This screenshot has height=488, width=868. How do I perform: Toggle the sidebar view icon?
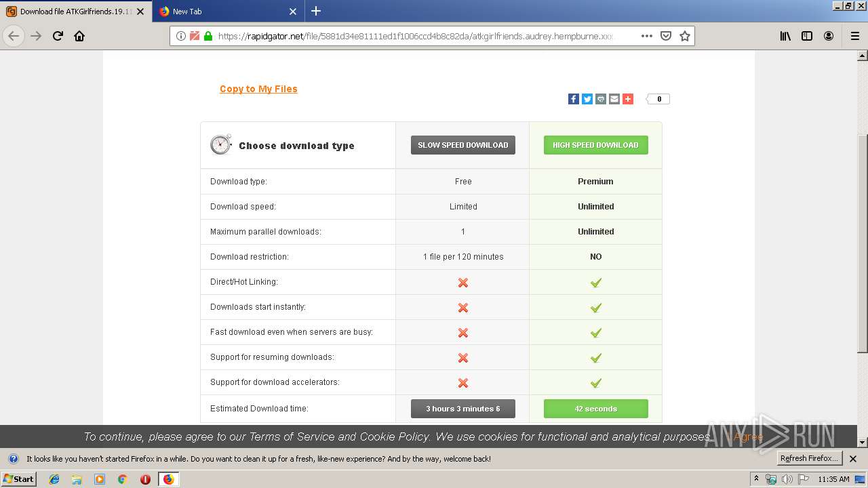(807, 36)
